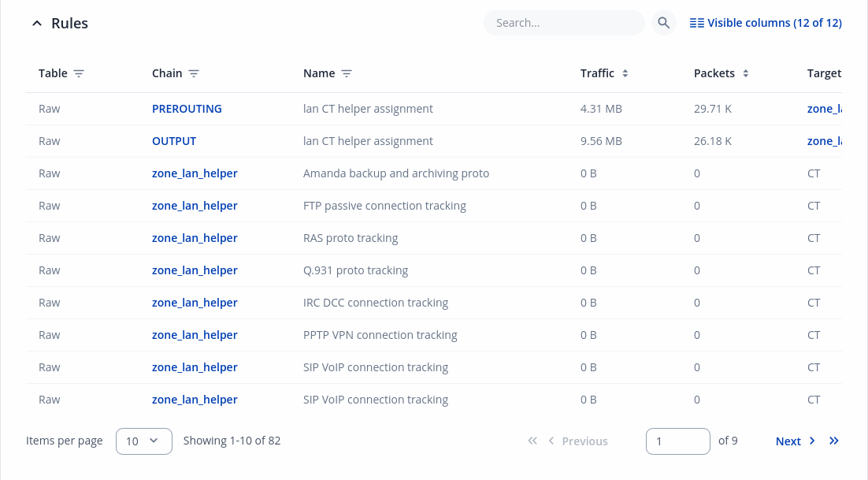Click the Name column filter icon
The width and height of the screenshot is (868, 480).
[347, 73]
